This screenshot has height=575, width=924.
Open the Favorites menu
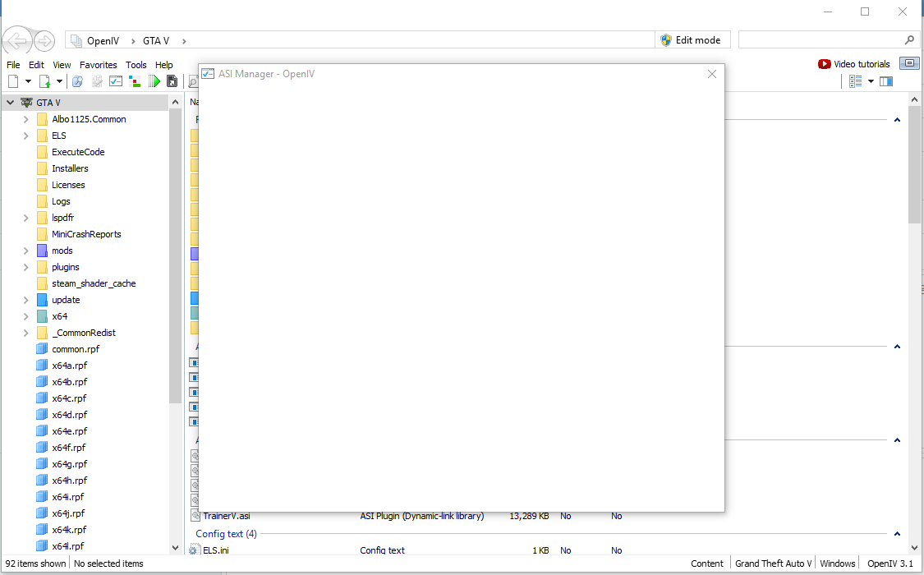point(98,65)
